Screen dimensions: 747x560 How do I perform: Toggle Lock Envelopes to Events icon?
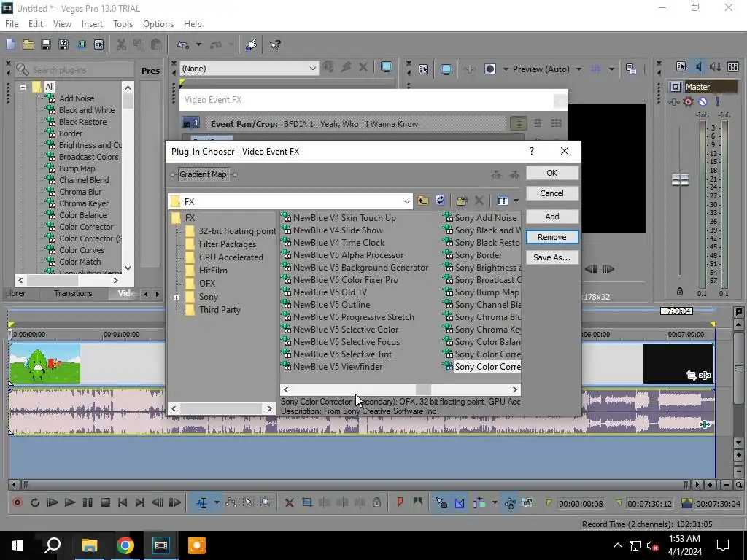510,502
